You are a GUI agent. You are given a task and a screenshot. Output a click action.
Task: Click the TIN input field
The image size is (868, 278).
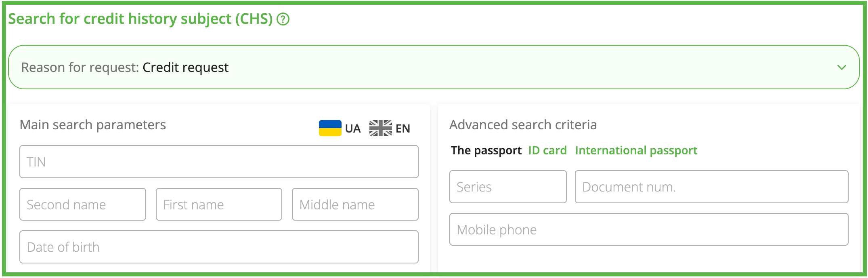tap(219, 162)
